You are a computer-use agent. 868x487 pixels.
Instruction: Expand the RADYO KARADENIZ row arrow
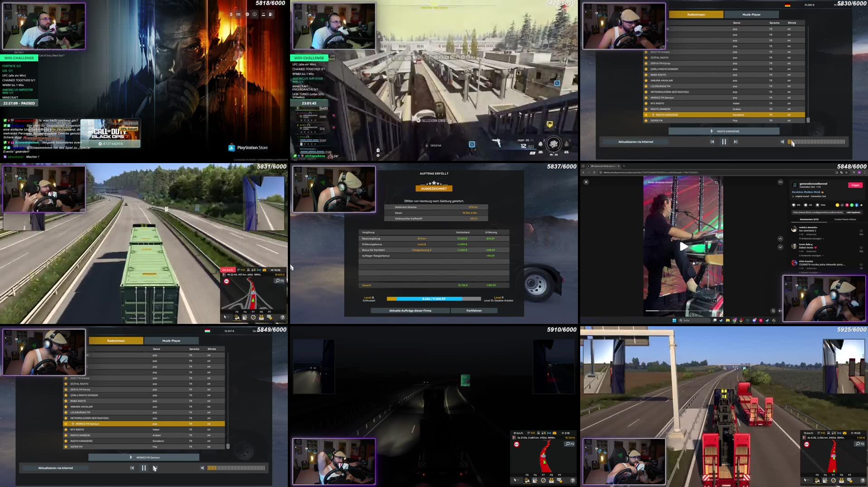click(653, 115)
